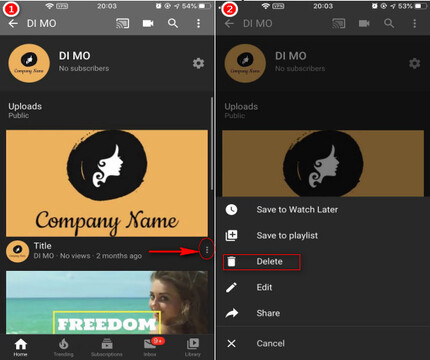Screen dimensions: 430x360
Task: Tap battery indicator in left status bar
Action: (205, 6)
